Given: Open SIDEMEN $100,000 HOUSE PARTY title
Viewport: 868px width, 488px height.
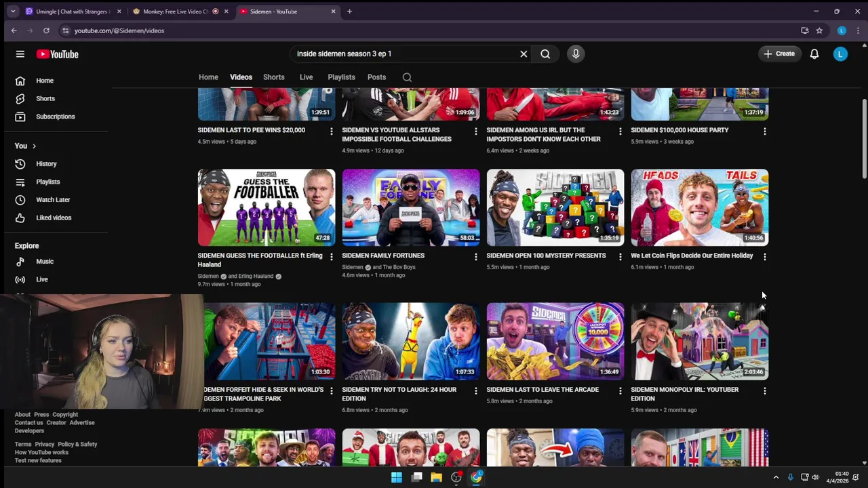Looking at the screenshot, I should 679,130.
